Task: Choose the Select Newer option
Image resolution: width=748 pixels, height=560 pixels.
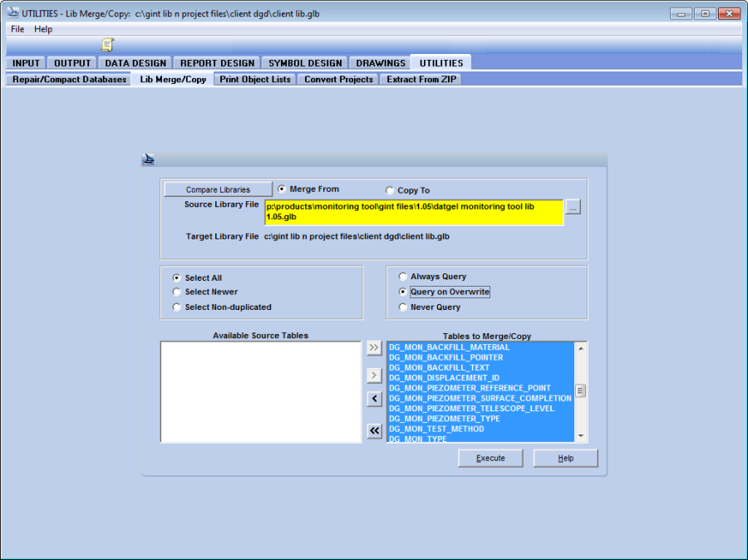Action: (176, 292)
